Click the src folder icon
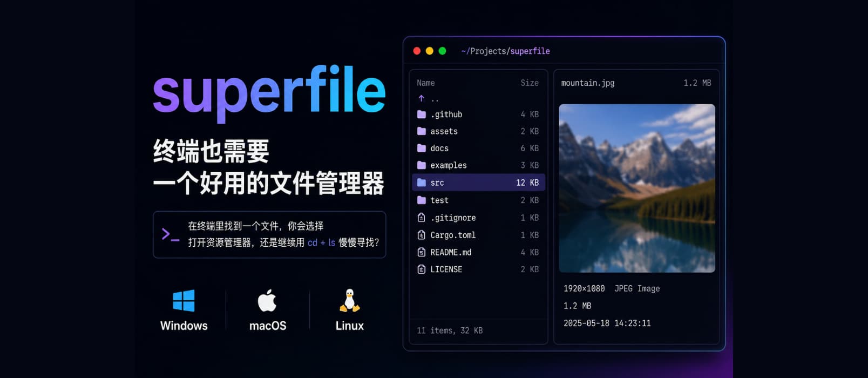The image size is (868, 378). 422,183
